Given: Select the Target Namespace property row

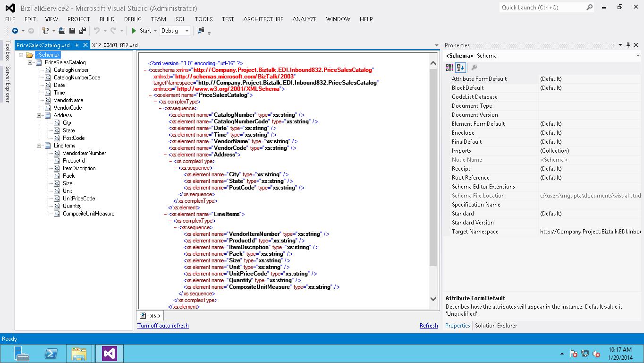Looking at the screenshot, I should tap(543, 232).
